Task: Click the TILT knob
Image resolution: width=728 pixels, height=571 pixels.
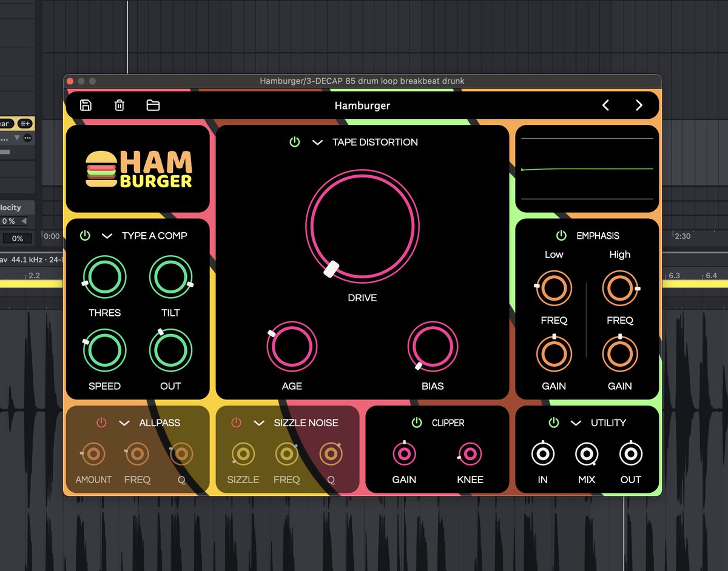Action: click(170, 277)
